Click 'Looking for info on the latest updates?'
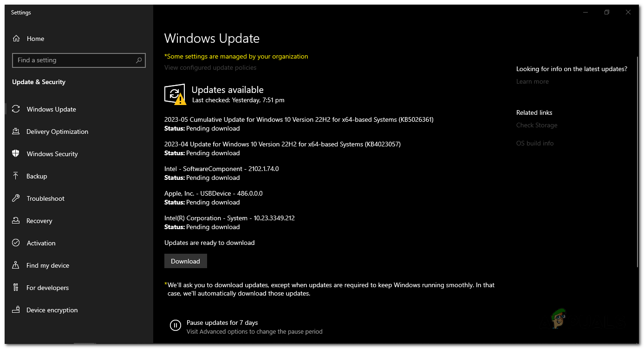Viewport: 644px width, 349px height. click(572, 69)
